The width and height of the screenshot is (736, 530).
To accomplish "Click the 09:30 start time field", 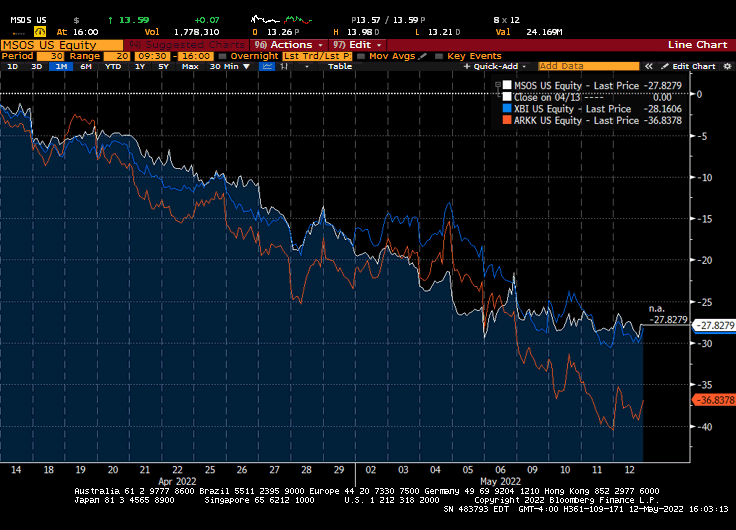I will [x=153, y=56].
